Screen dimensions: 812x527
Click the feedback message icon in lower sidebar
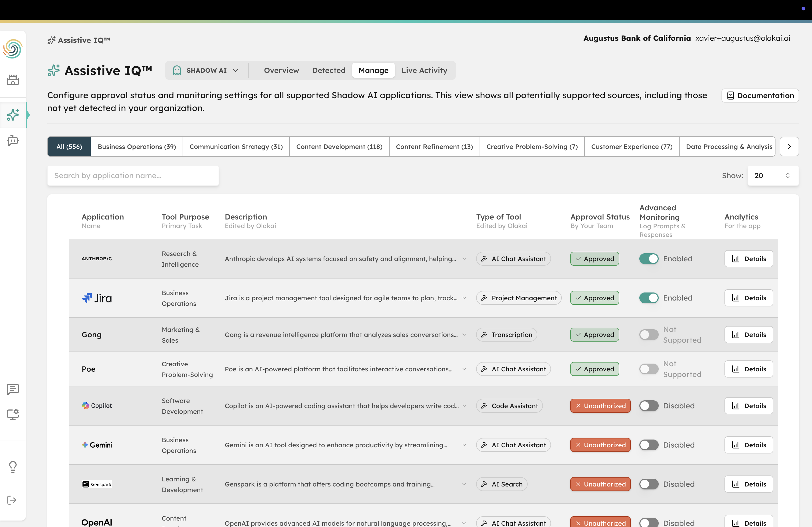13,389
